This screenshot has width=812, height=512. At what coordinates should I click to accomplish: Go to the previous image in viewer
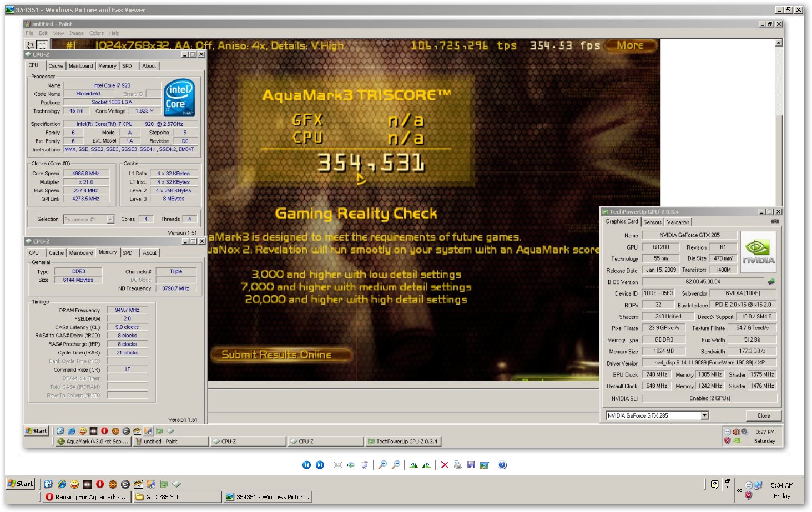(x=306, y=465)
